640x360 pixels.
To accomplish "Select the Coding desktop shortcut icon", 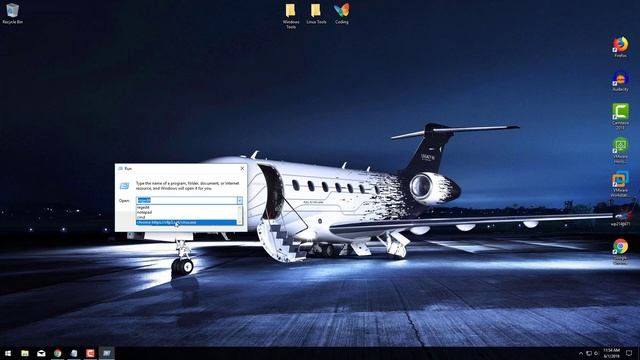I will coord(342,13).
